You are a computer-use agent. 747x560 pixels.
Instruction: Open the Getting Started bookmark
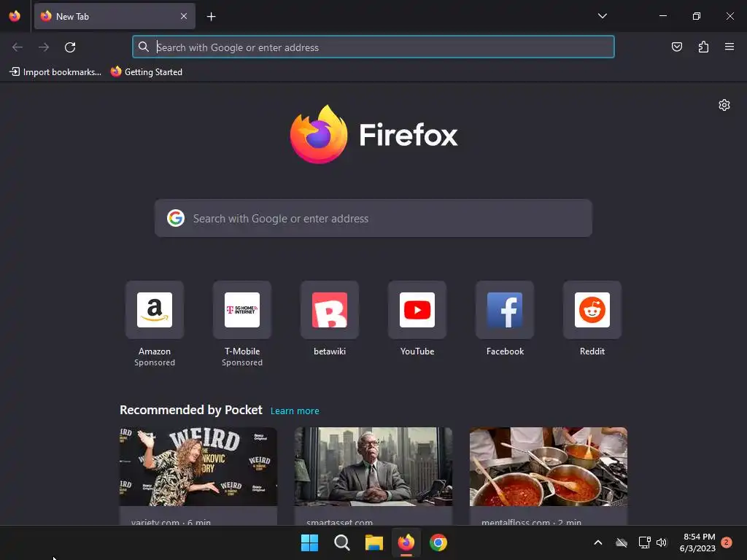click(x=147, y=72)
